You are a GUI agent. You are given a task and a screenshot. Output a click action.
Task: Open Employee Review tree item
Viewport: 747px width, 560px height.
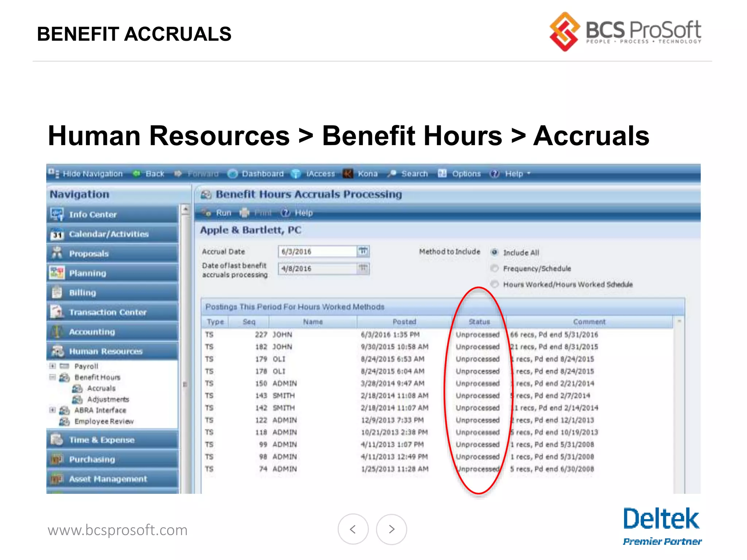[x=104, y=421]
